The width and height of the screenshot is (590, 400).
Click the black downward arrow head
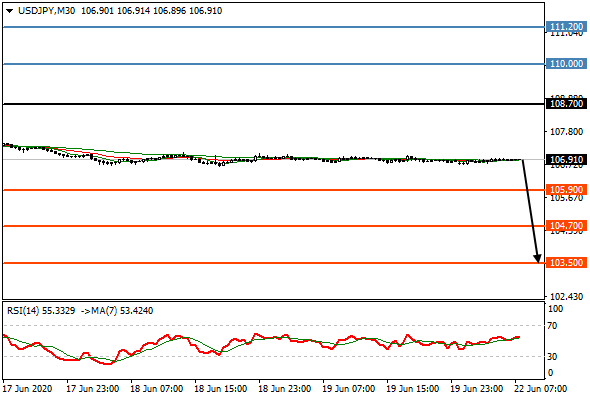tap(538, 258)
